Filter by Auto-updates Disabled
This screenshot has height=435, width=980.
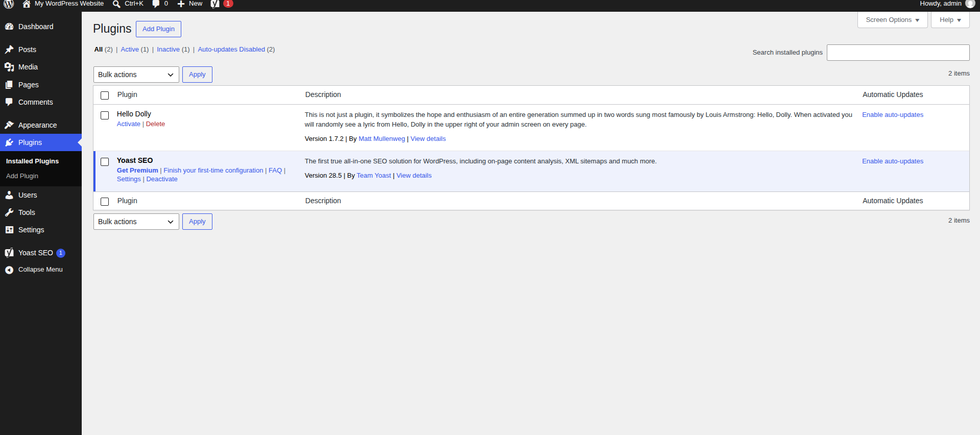tap(231, 50)
